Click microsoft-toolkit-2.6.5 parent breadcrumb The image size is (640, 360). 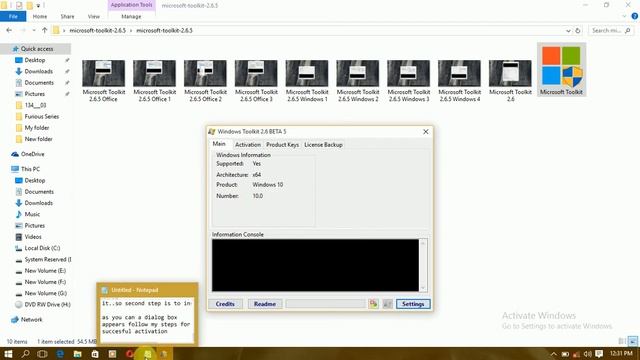coord(98,30)
